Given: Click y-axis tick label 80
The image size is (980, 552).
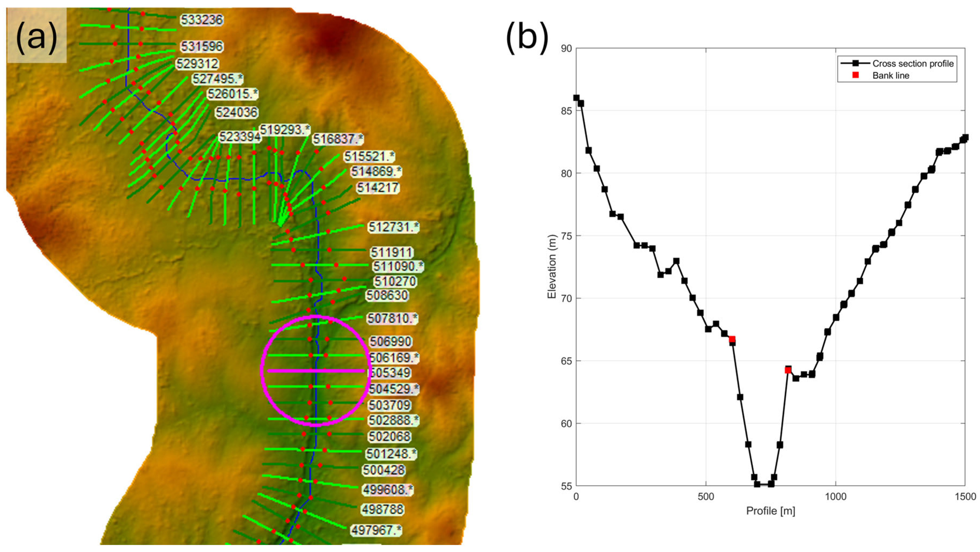Looking at the screenshot, I should pyautogui.click(x=566, y=174).
